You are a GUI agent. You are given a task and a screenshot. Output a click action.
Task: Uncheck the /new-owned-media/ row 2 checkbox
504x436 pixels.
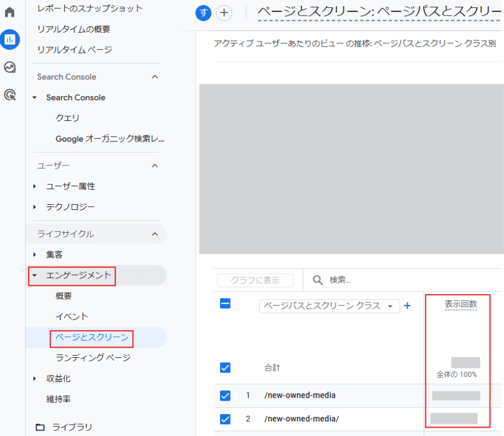225,419
